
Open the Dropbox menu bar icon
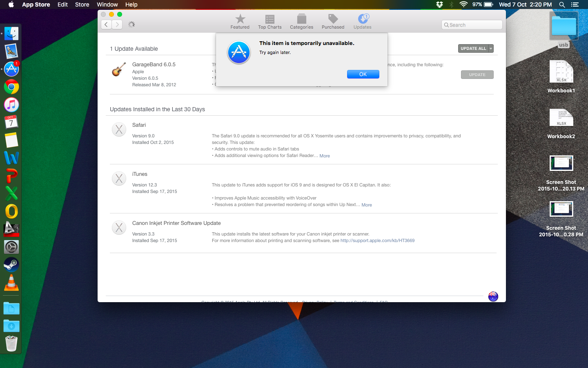tap(439, 4)
